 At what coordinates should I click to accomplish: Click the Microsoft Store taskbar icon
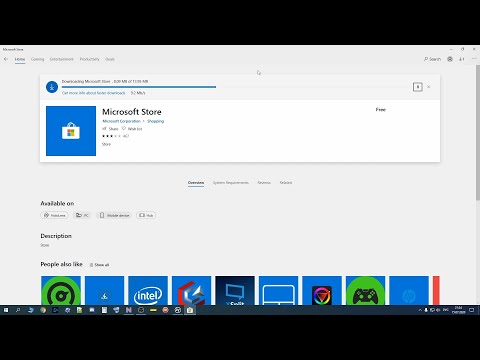[190, 310]
